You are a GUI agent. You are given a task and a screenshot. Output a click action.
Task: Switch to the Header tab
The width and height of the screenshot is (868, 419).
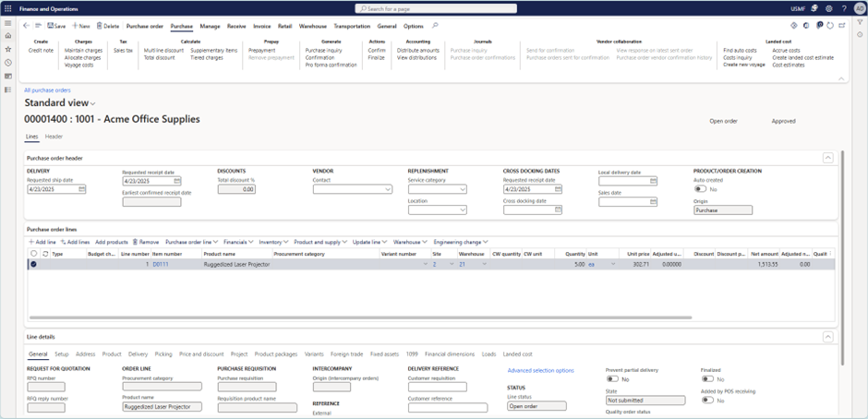(54, 137)
